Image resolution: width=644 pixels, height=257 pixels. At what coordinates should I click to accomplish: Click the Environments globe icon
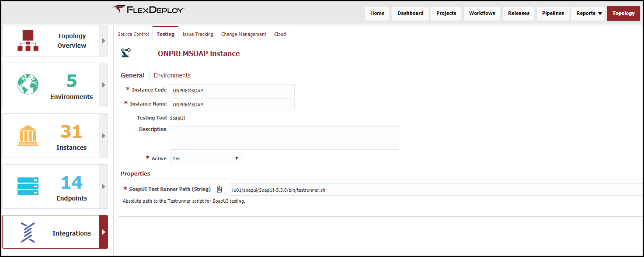click(28, 84)
